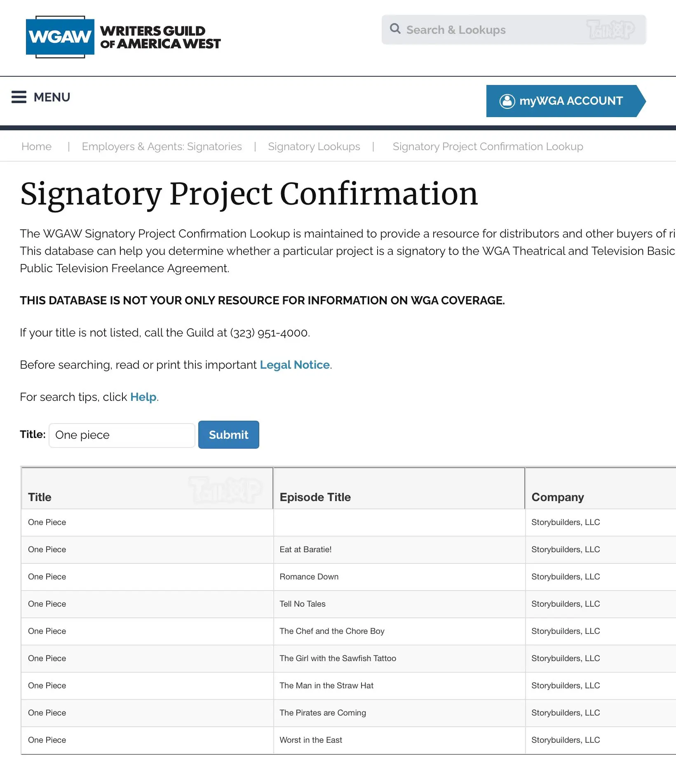Click the myWGA account user icon
Screen dimensions: 676x784
click(x=507, y=101)
